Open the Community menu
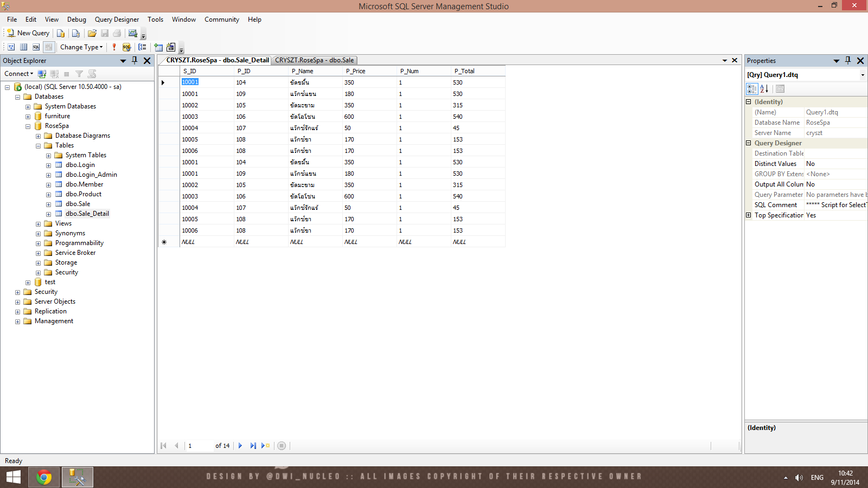The image size is (868, 488). coord(222,20)
